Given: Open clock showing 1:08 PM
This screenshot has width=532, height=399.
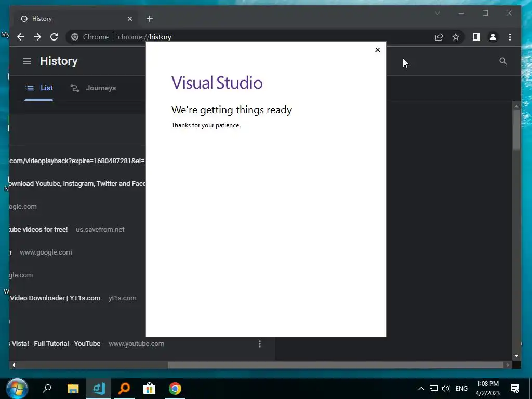Looking at the screenshot, I should [x=487, y=389].
